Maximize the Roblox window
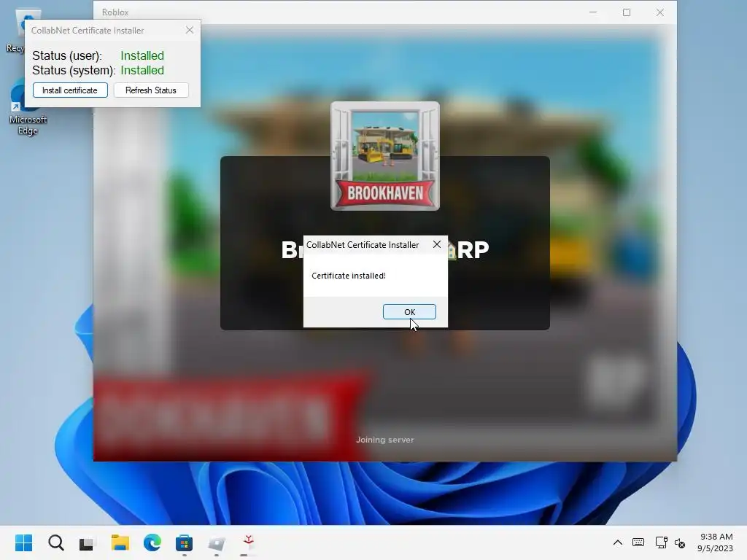747x560 pixels. 627,12
